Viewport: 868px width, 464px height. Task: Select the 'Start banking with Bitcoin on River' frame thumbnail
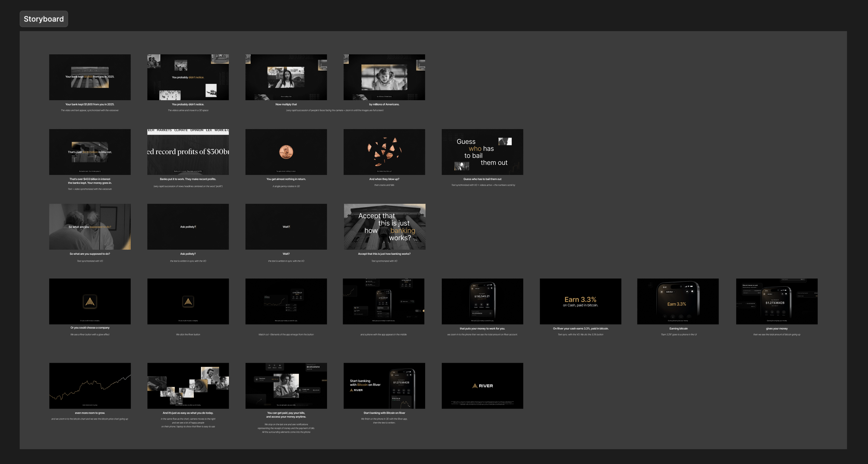coord(384,386)
